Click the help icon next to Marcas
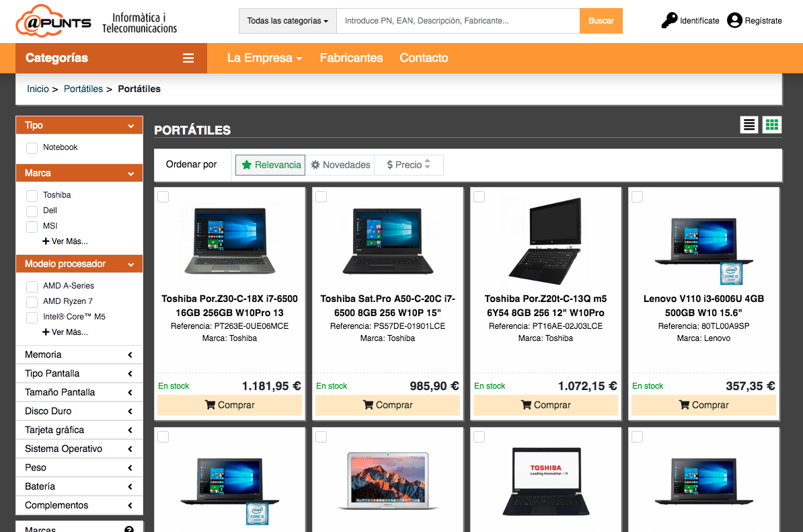This screenshot has height=532, width=803. [x=129, y=529]
